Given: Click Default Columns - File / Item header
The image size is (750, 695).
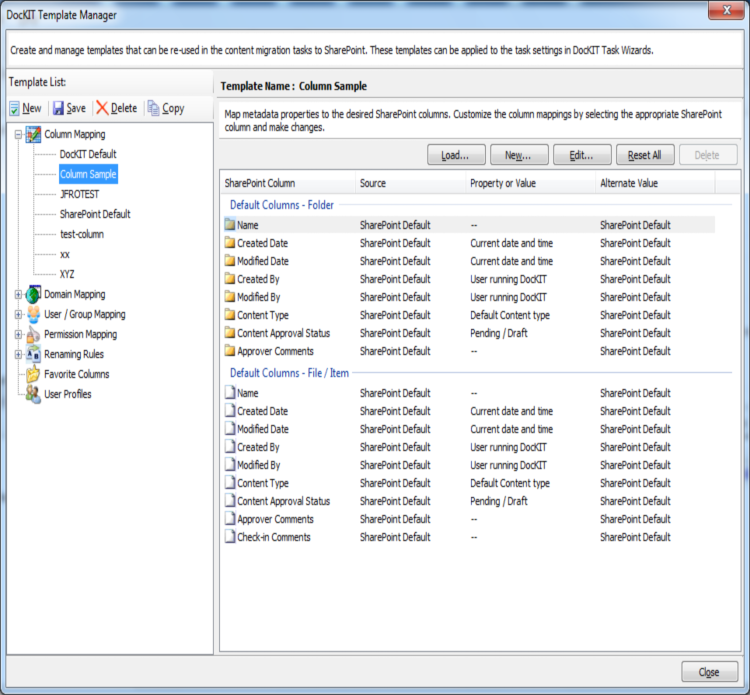Looking at the screenshot, I should click(x=289, y=373).
